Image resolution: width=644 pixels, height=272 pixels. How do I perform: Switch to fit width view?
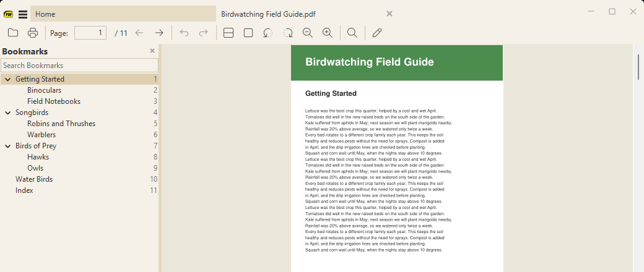pyautogui.click(x=228, y=33)
